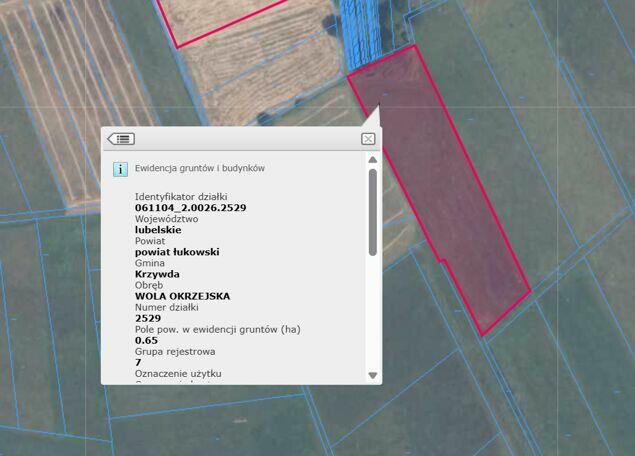The height and width of the screenshot is (456, 635).
Task: Select the highlighted red parcel 2529 on map
Action: coord(454,202)
